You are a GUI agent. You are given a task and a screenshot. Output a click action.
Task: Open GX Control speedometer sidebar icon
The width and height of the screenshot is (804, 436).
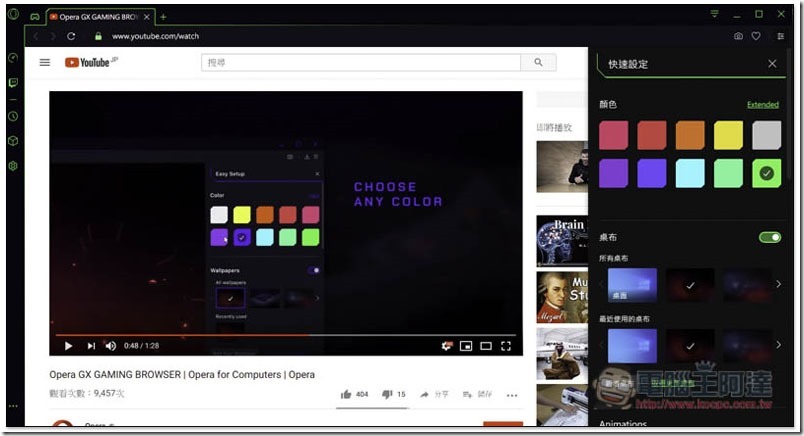13,58
